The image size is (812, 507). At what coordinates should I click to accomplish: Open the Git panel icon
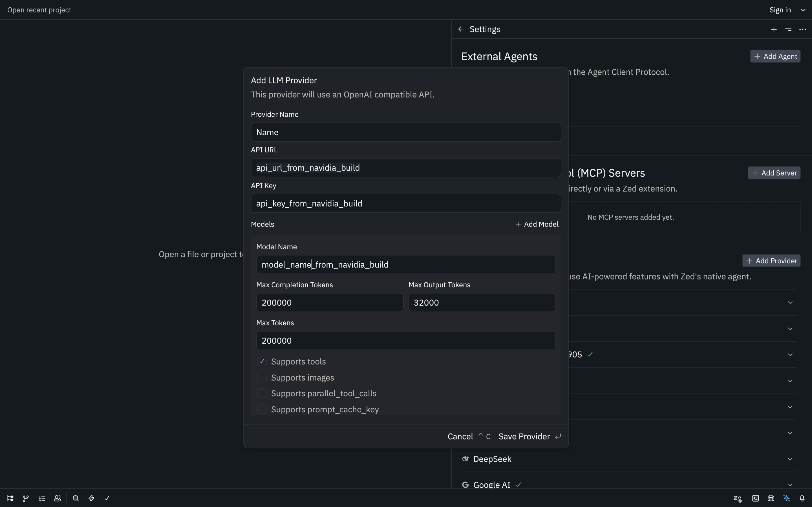click(25, 498)
